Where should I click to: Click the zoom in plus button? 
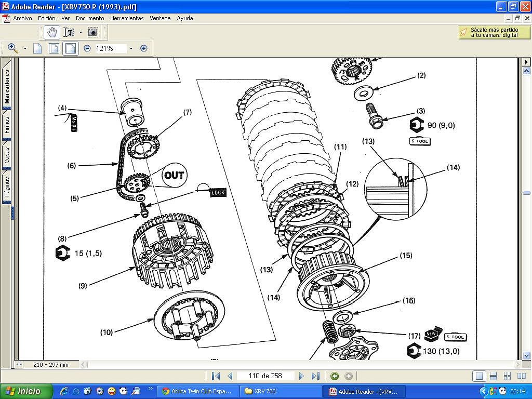(x=144, y=48)
